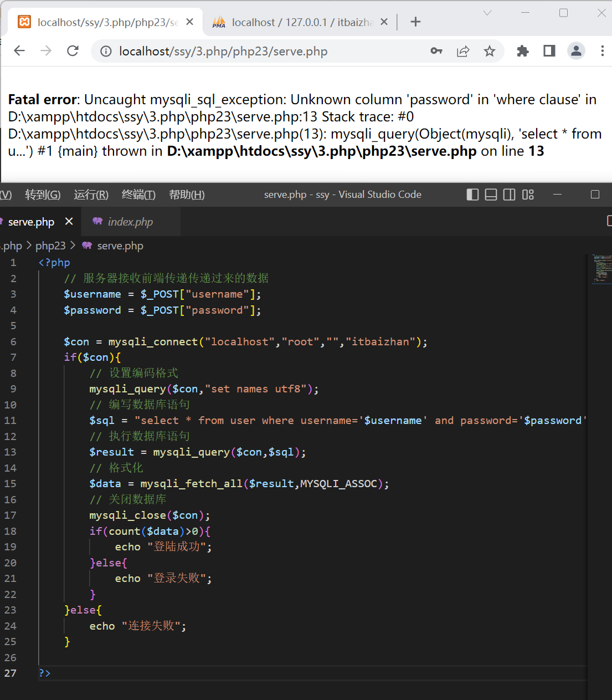The height and width of the screenshot is (700, 612).
Task: Toggle VS Code primary sidebar layout icon
Action: 472,195
